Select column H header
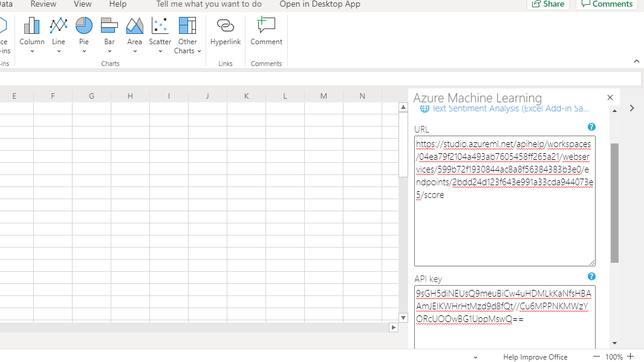 click(130, 96)
